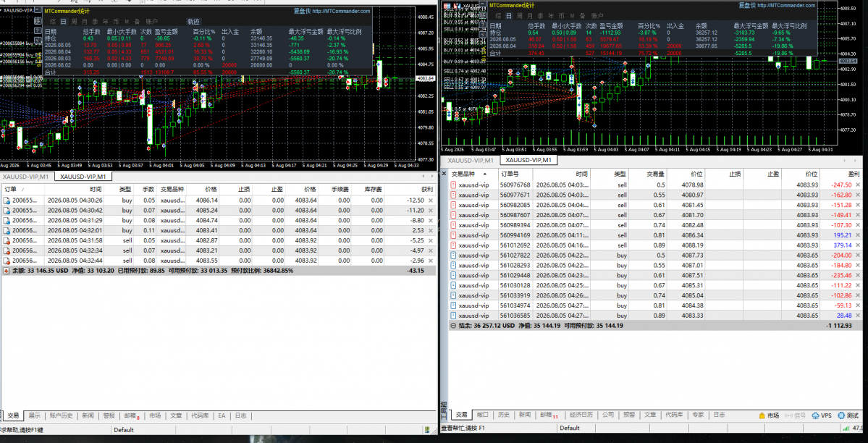Select 账户 tab in right MTCommander panel
868x443 pixels.
(597, 16)
